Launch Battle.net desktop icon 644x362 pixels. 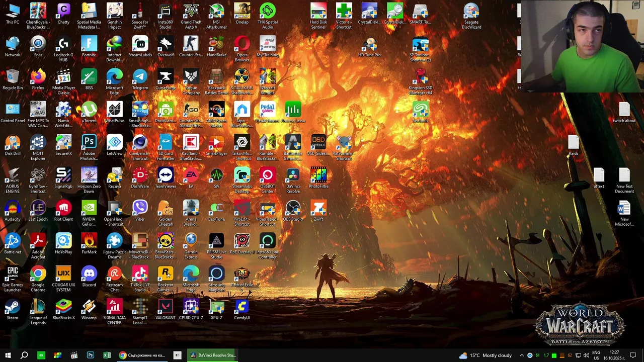pyautogui.click(x=13, y=244)
